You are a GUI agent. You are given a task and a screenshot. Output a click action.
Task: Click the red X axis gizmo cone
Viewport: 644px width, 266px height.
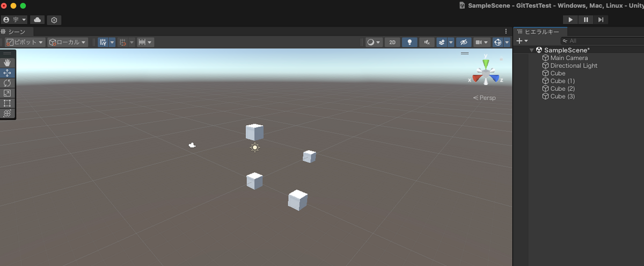(476, 77)
